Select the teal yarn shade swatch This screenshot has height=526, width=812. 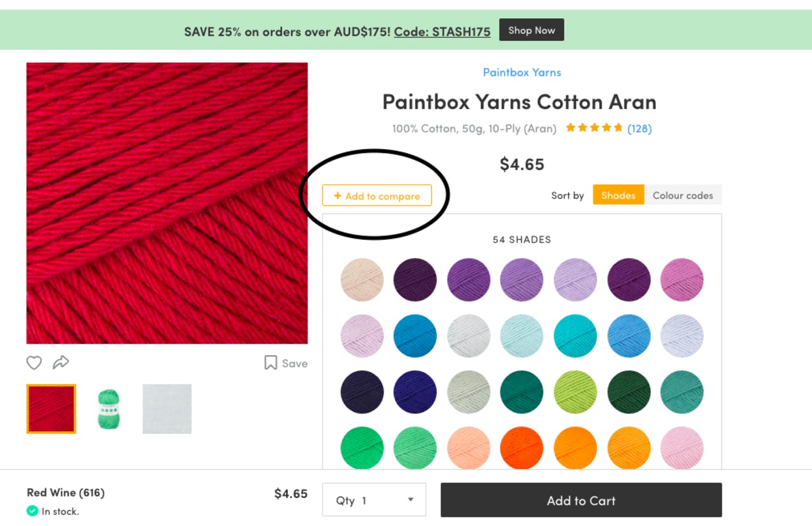(x=575, y=335)
